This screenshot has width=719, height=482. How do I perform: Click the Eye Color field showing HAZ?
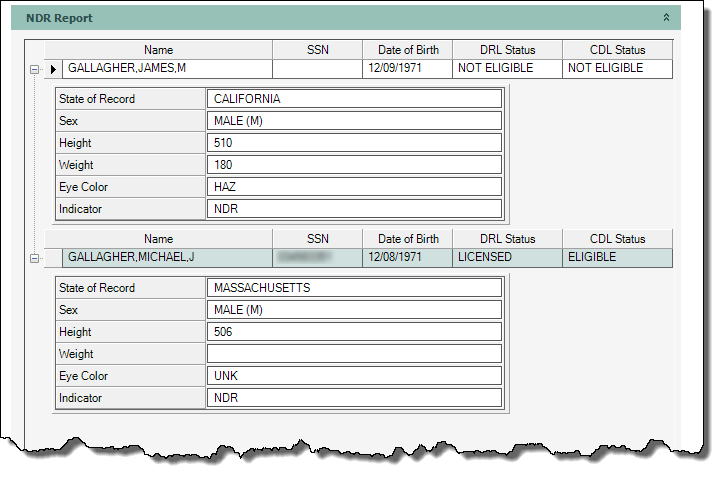point(354,187)
